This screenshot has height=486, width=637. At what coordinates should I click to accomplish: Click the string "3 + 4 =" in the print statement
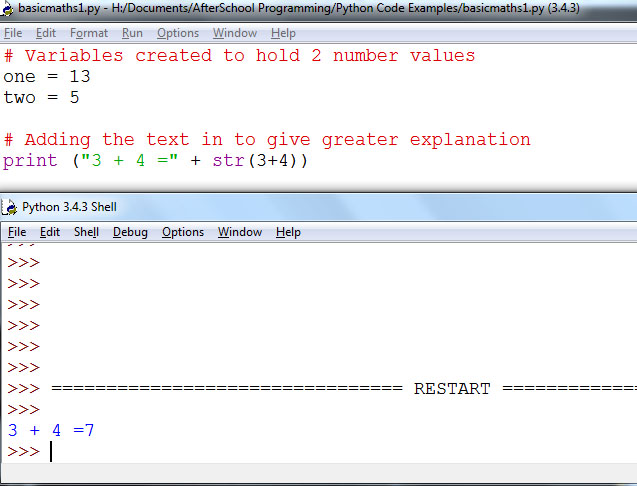tap(129, 161)
